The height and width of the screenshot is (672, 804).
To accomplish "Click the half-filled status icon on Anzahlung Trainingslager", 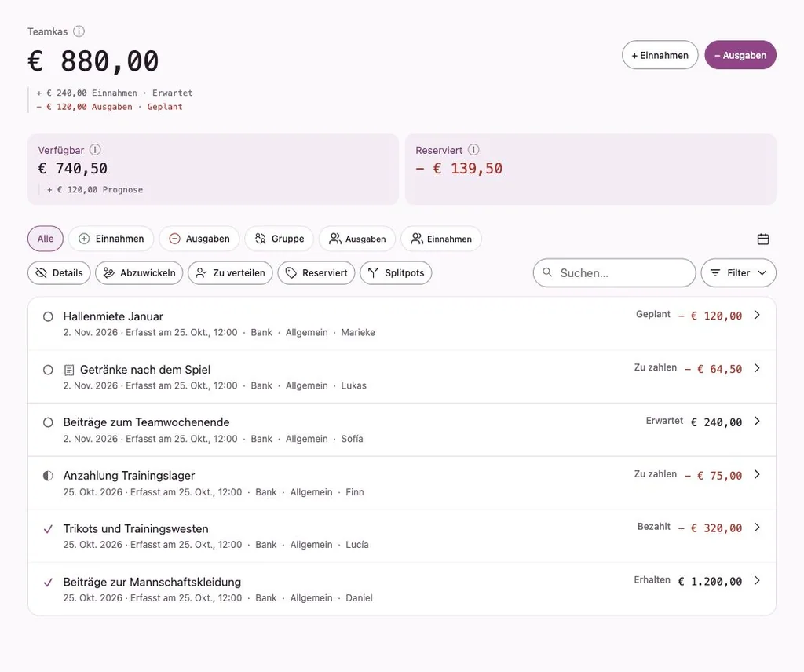I will click(48, 476).
